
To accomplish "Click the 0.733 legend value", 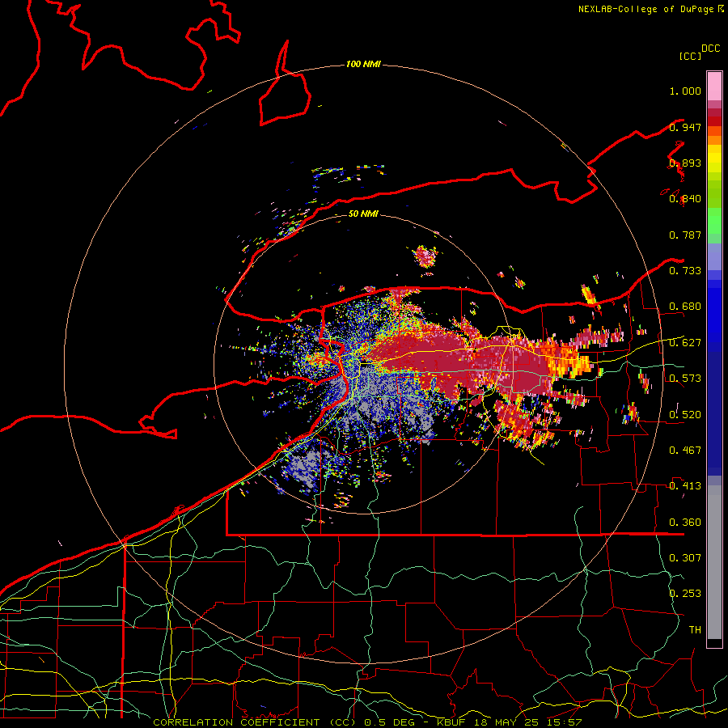I will pos(685,271).
